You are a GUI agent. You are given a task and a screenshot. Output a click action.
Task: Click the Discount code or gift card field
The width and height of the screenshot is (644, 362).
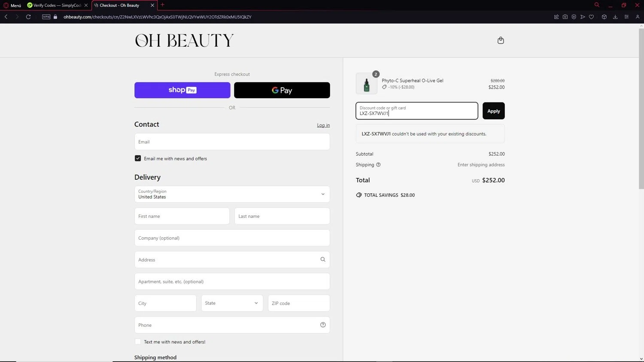(417, 111)
